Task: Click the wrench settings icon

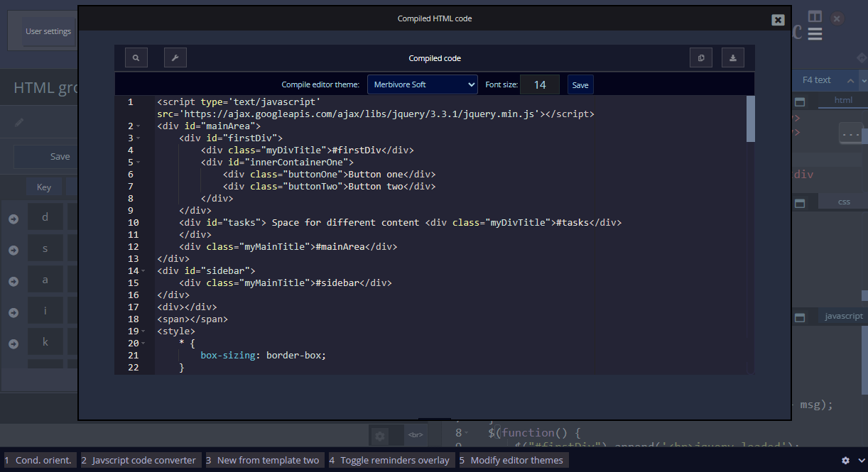Action: (x=175, y=58)
